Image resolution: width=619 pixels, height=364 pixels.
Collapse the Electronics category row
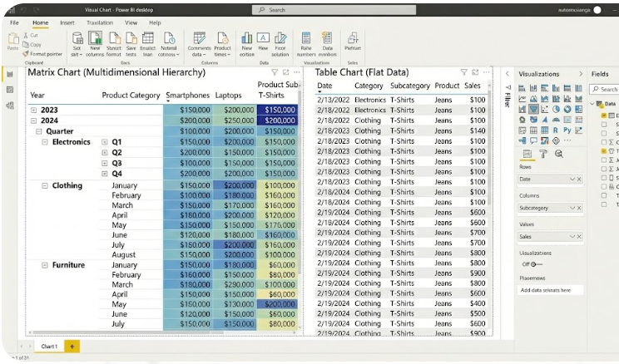pos(45,142)
